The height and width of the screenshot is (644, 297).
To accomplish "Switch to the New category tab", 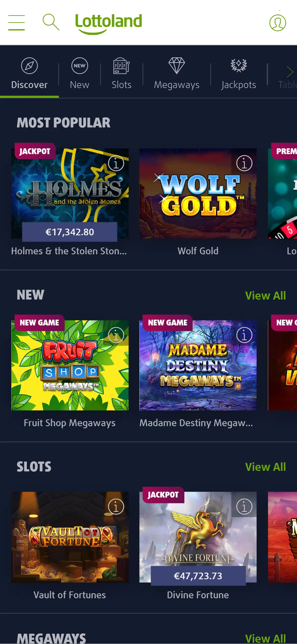I will pyautogui.click(x=79, y=73).
